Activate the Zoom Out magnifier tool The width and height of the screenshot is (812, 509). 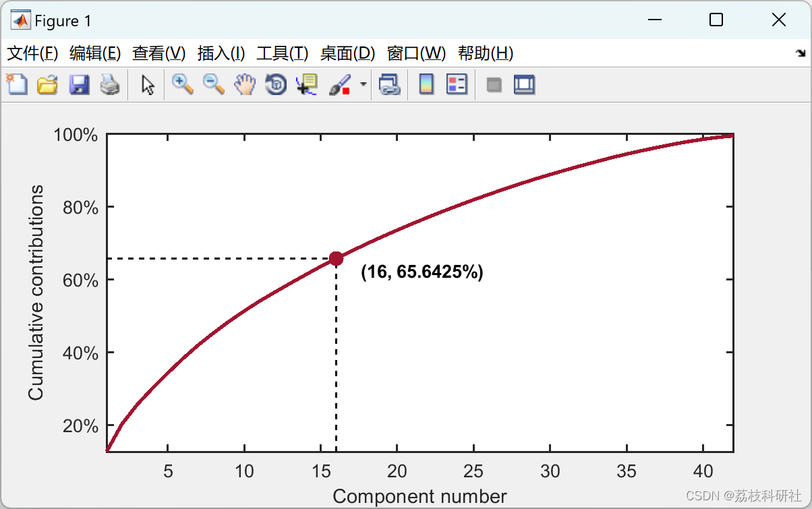tap(214, 84)
